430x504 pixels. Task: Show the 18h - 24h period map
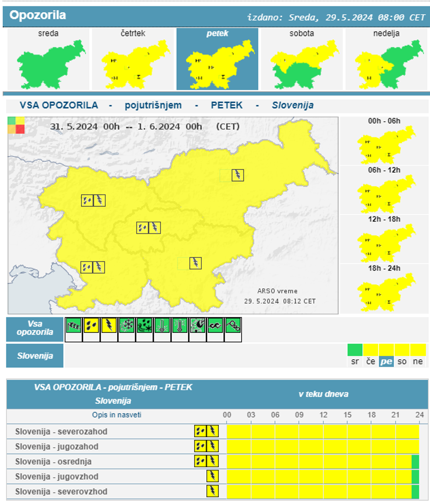click(x=384, y=288)
